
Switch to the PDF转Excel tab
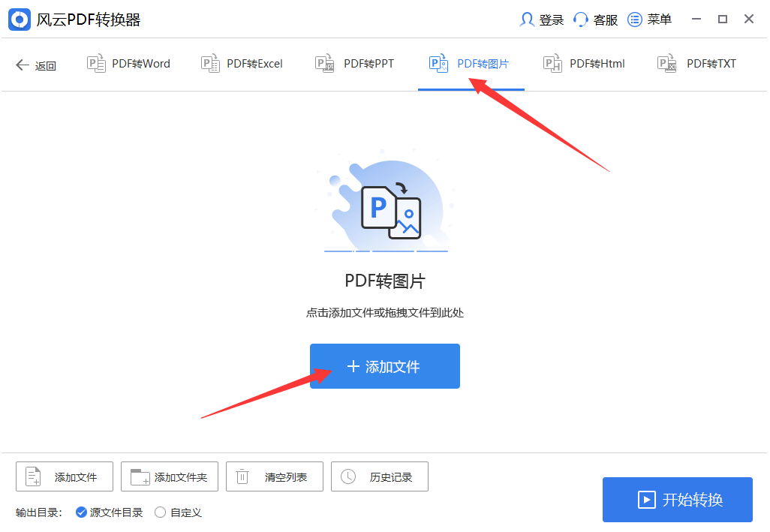click(x=242, y=64)
